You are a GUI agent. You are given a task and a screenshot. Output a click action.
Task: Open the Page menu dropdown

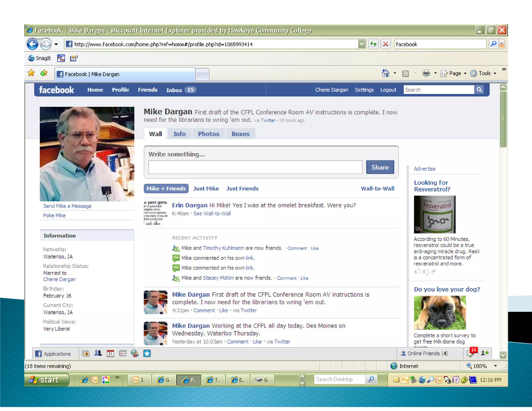tap(454, 73)
